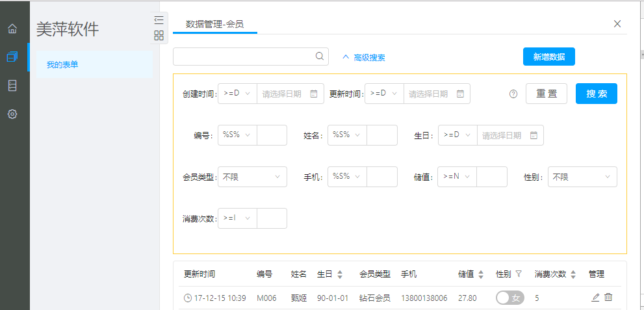Click 更新时间 column header
Image resolution: width=644 pixels, height=310 pixels.
(x=200, y=274)
